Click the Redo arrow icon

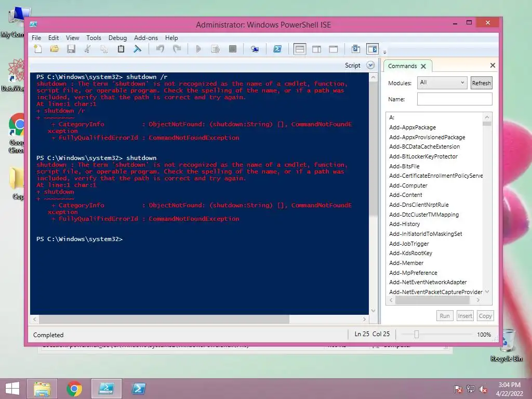pyautogui.click(x=177, y=49)
